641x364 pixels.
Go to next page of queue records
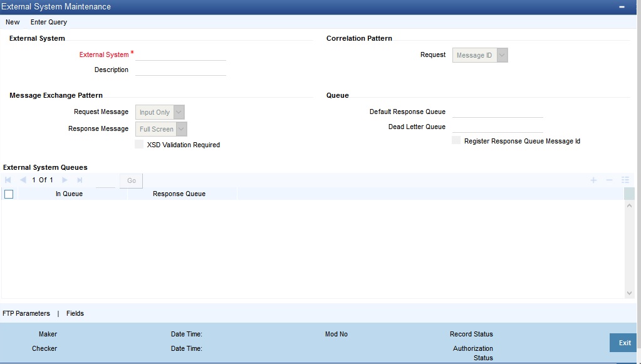(65, 180)
